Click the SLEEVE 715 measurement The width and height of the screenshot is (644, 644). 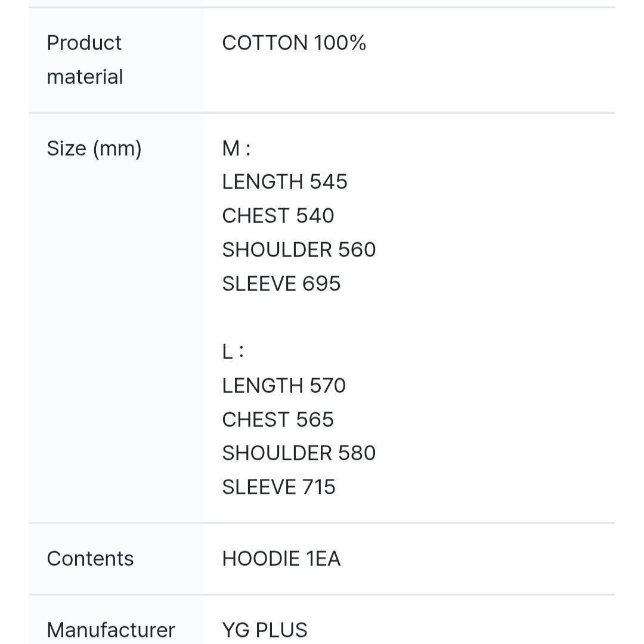278,487
